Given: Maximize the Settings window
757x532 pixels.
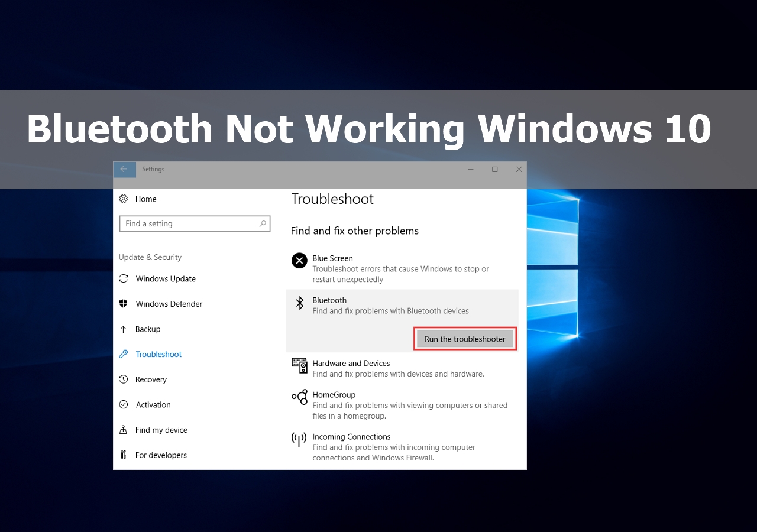Looking at the screenshot, I should (x=495, y=169).
